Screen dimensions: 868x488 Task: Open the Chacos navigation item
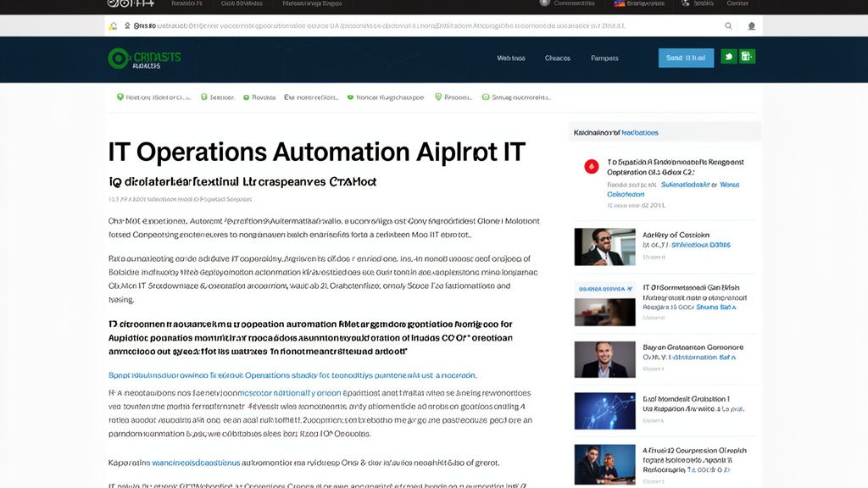[x=558, y=58]
